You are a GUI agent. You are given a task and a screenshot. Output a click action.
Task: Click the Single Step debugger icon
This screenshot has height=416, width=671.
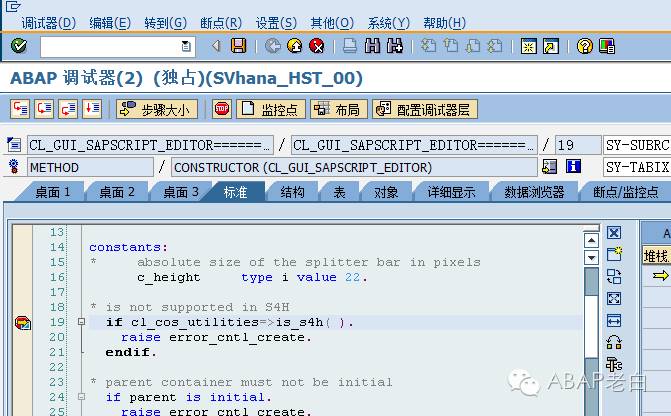20,109
